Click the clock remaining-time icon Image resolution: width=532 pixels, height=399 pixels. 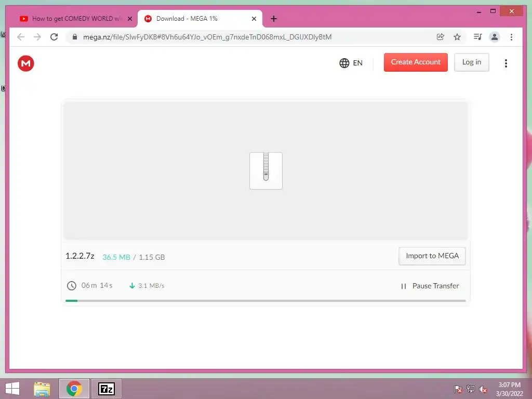coord(71,286)
